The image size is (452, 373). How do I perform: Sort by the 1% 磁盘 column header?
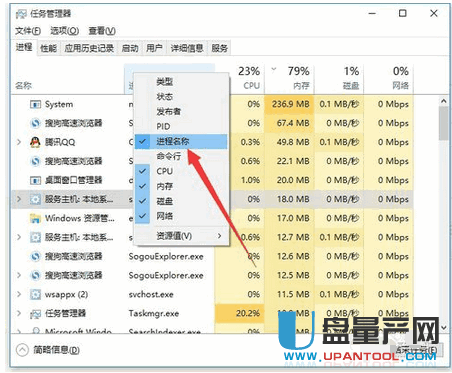click(x=339, y=79)
